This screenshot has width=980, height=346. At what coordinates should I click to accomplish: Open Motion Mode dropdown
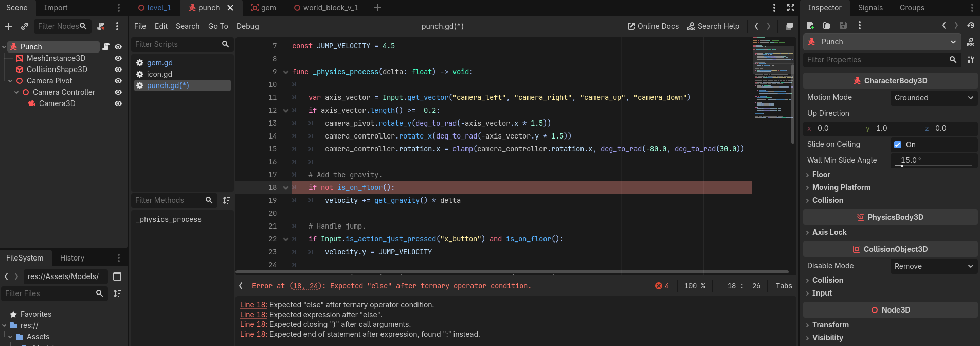[934, 98]
